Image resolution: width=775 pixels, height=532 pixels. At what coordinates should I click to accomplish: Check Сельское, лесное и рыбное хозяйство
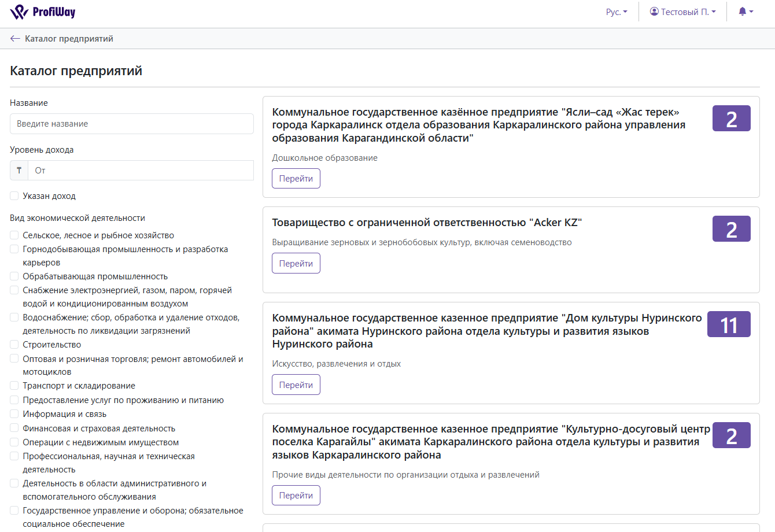pyautogui.click(x=14, y=235)
